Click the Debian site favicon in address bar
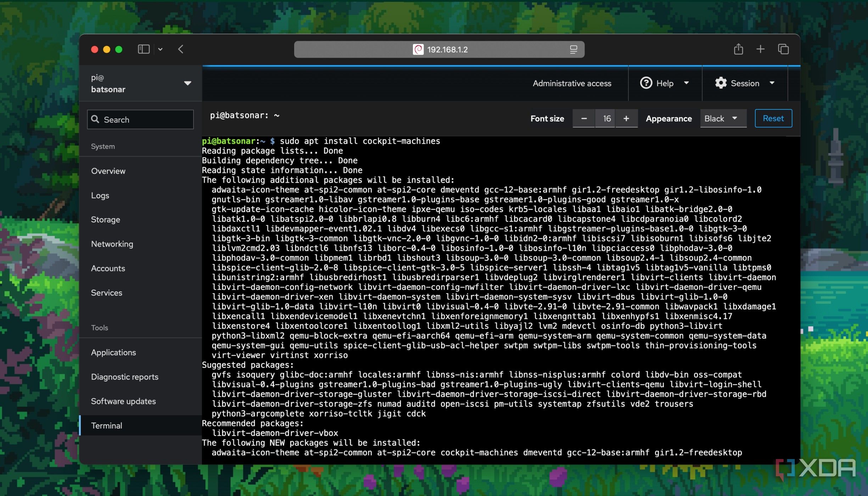 pos(418,50)
